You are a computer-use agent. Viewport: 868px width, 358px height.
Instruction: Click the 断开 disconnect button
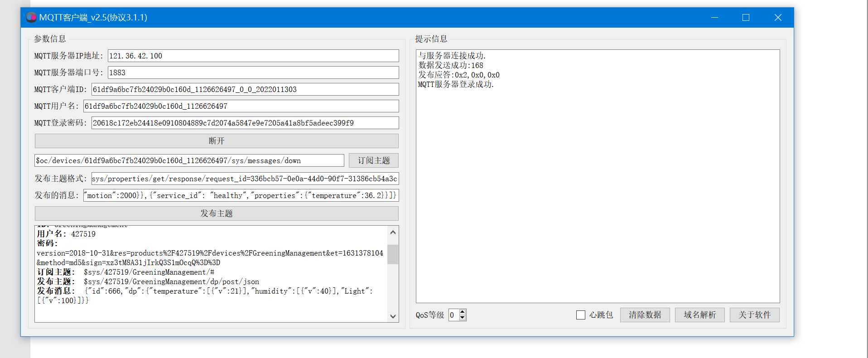click(x=217, y=141)
